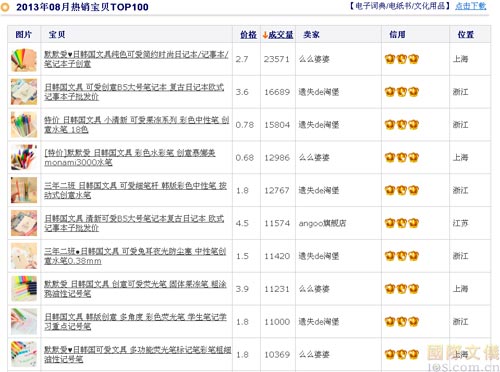
Task: Click the 宝贝 column header
Action: click(x=57, y=34)
